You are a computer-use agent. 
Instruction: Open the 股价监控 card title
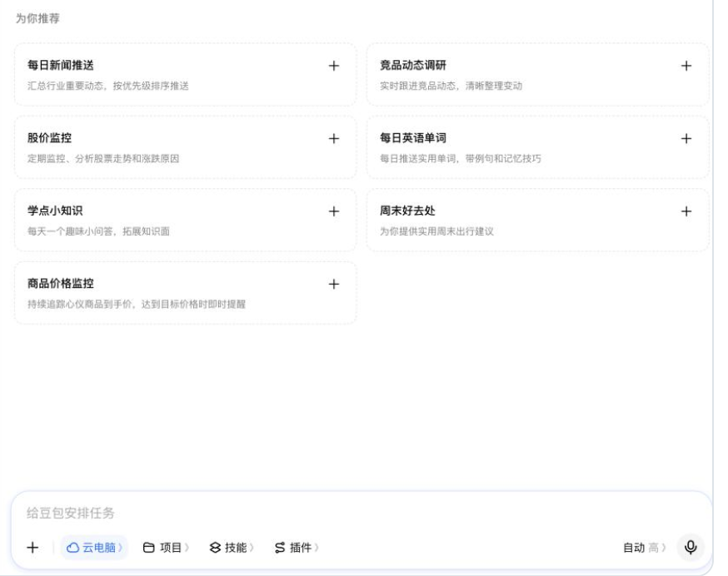(49, 138)
